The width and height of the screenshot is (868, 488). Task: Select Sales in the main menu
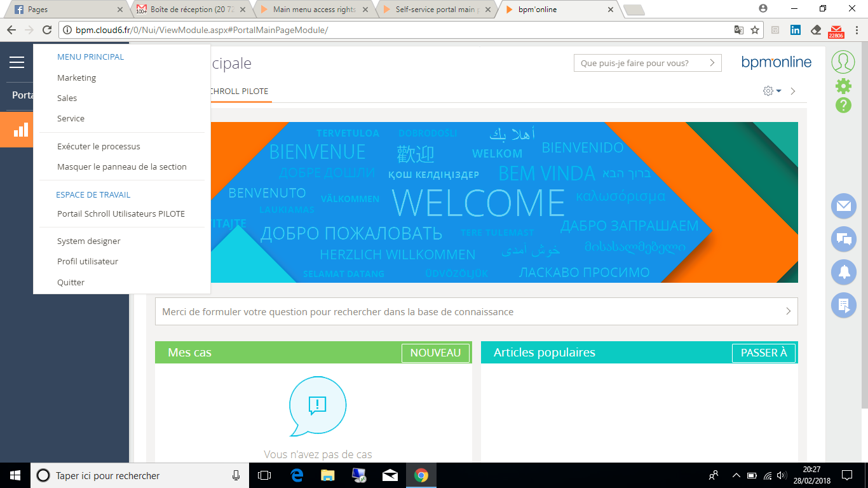click(x=67, y=98)
